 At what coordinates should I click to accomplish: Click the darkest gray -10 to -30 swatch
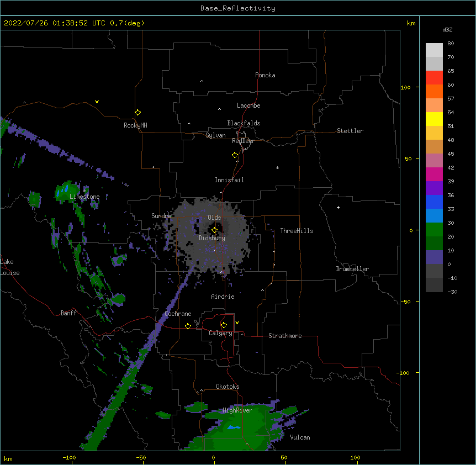tap(434, 285)
